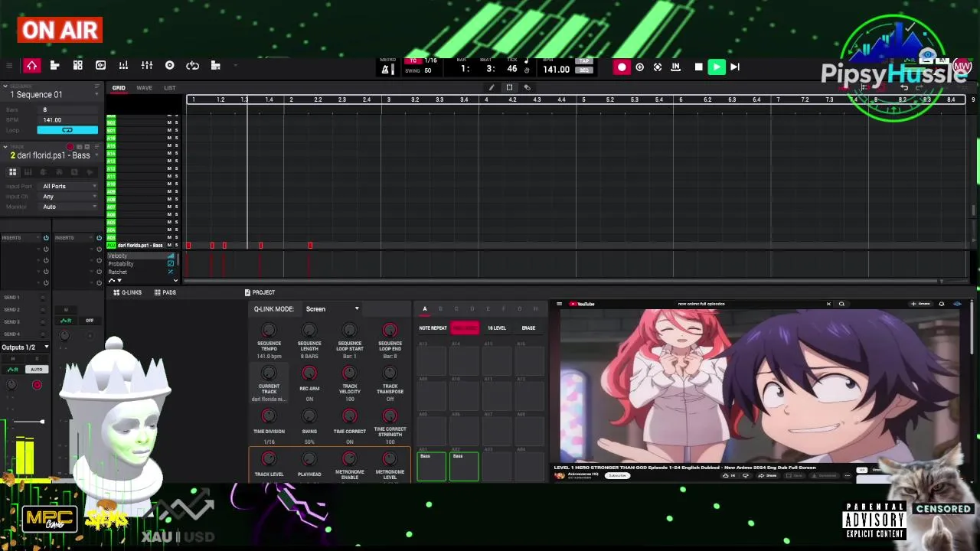Switch to the GRID tab

click(119, 88)
